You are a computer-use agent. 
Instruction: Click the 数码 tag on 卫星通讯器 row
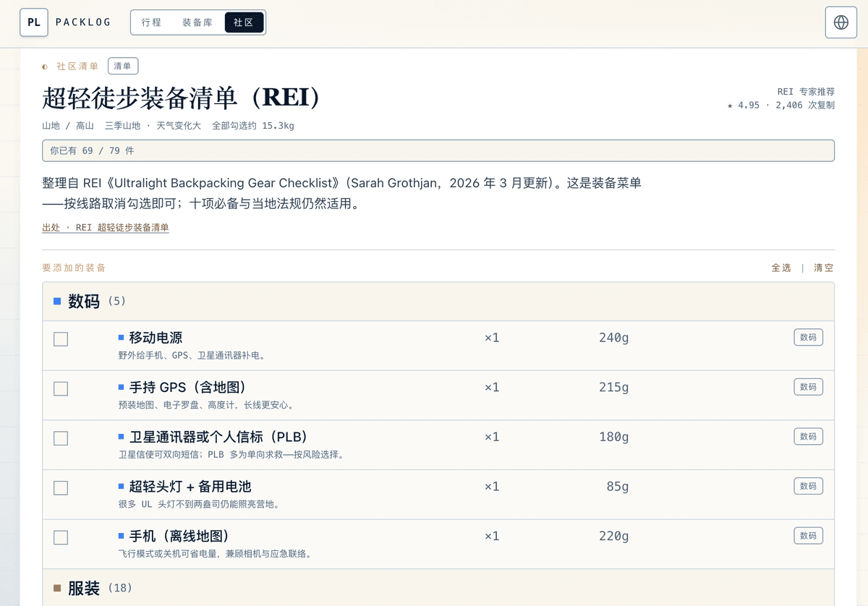[808, 436]
